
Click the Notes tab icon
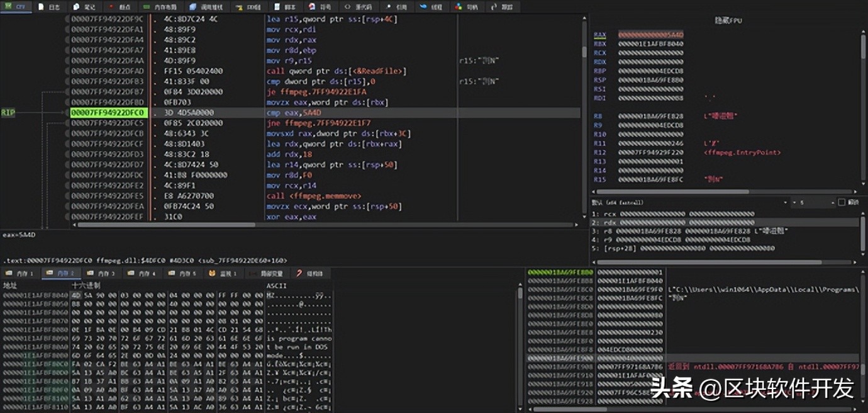point(77,7)
